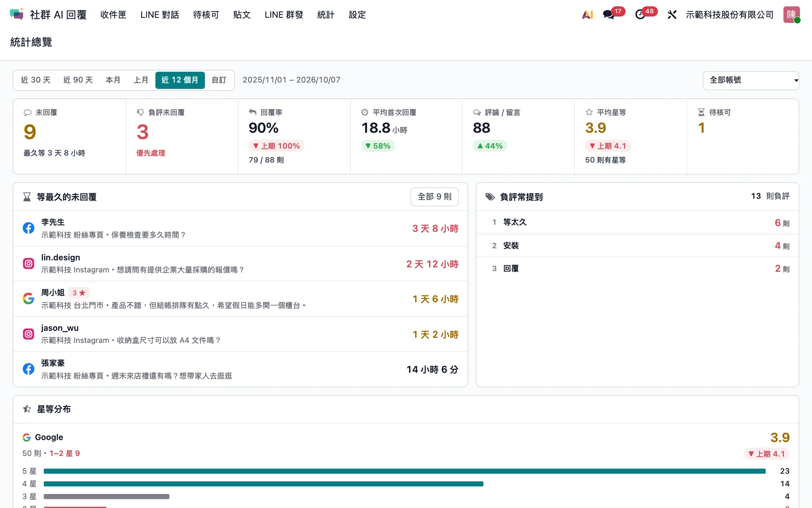Click the Facebook icon beside 張家豪
This screenshot has width=812, height=508.
pos(29,369)
